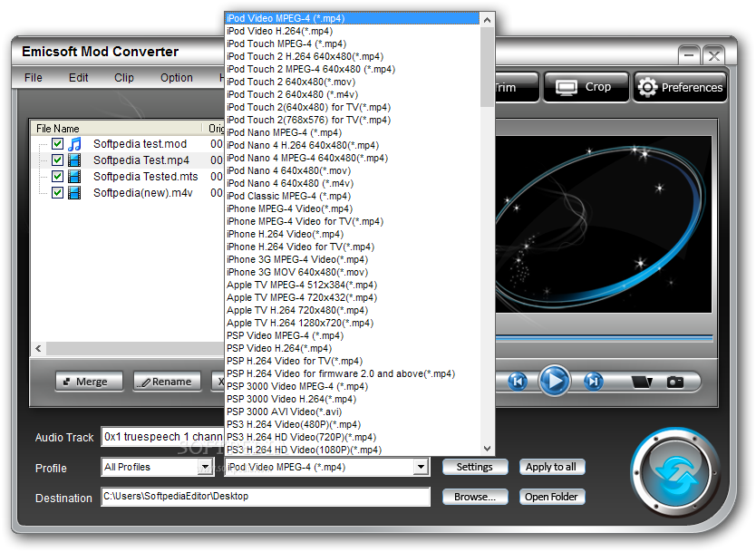Uncheck Softpedia(new).m4v checkbox
756x552 pixels.
(57, 193)
